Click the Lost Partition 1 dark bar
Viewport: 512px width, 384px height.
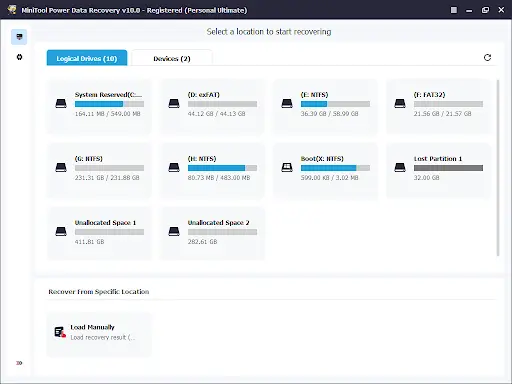448,168
